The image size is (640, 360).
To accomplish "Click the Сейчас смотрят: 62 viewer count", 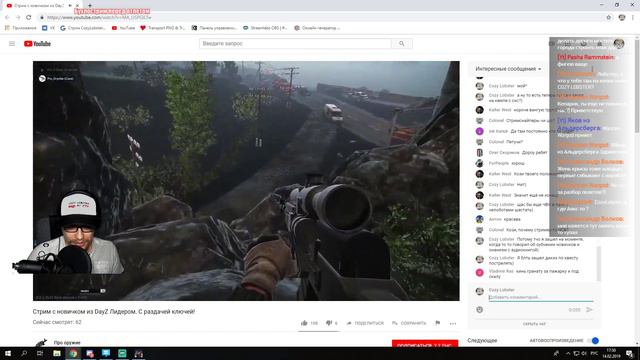I will pos(57,322).
